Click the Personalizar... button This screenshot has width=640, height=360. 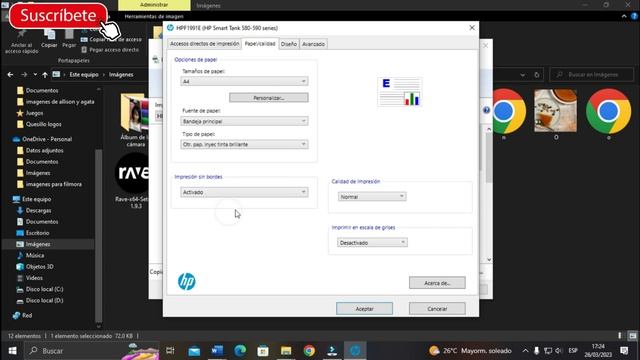click(269, 98)
